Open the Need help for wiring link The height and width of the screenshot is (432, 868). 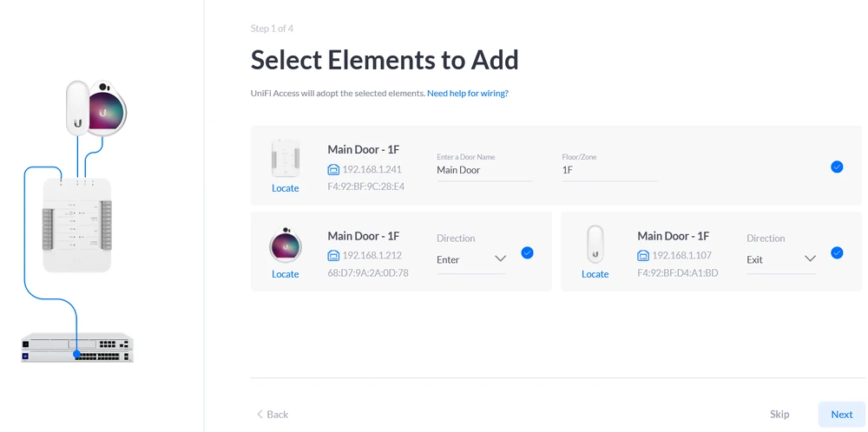(x=467, y=94)
